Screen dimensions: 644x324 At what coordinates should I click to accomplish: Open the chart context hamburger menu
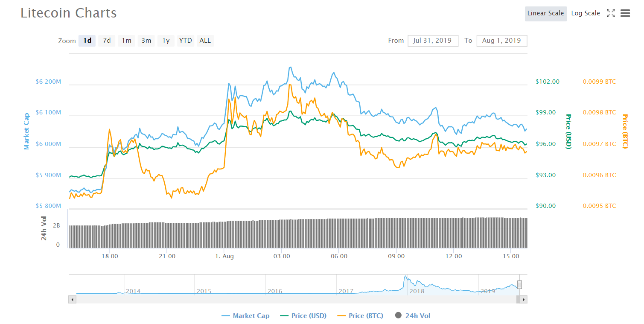tap(625, 13)
